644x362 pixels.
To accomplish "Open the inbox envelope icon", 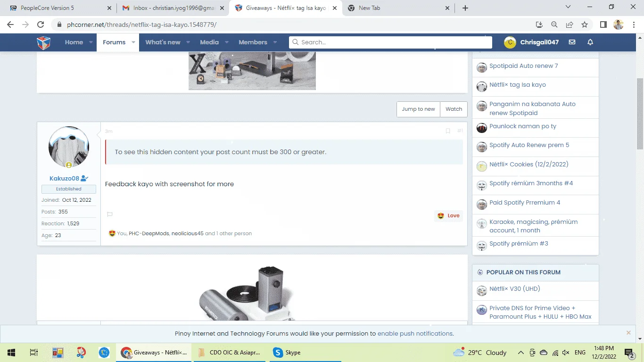I will [x=572, y=42].
